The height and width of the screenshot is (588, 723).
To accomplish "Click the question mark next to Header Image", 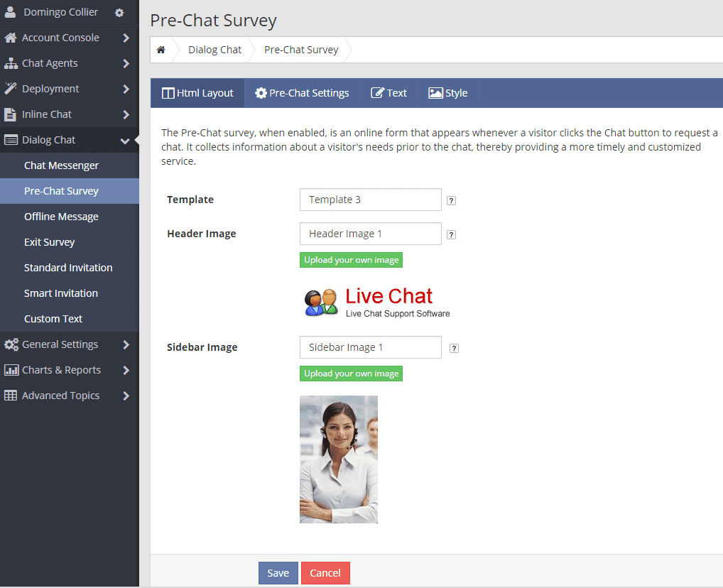I will point(451,234).
